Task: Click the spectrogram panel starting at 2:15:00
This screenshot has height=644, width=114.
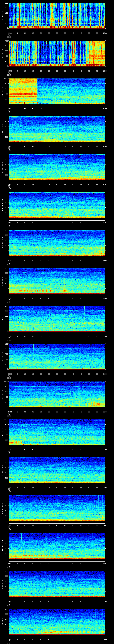Action: (57, 53)
